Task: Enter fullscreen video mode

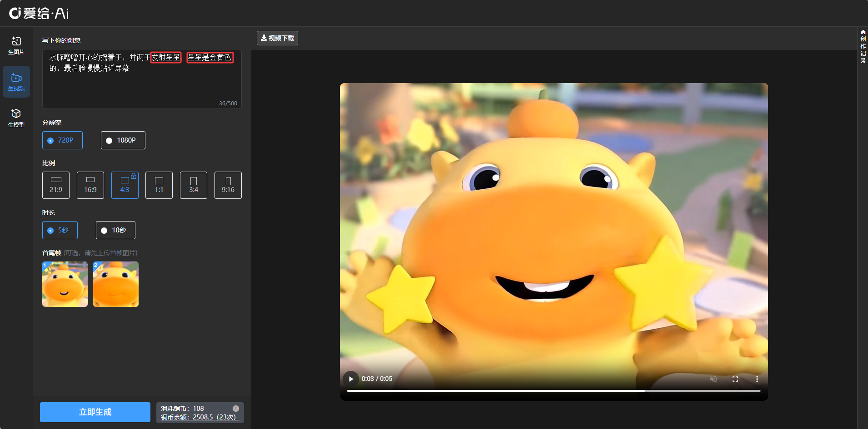Action: [x=735, y=379]
